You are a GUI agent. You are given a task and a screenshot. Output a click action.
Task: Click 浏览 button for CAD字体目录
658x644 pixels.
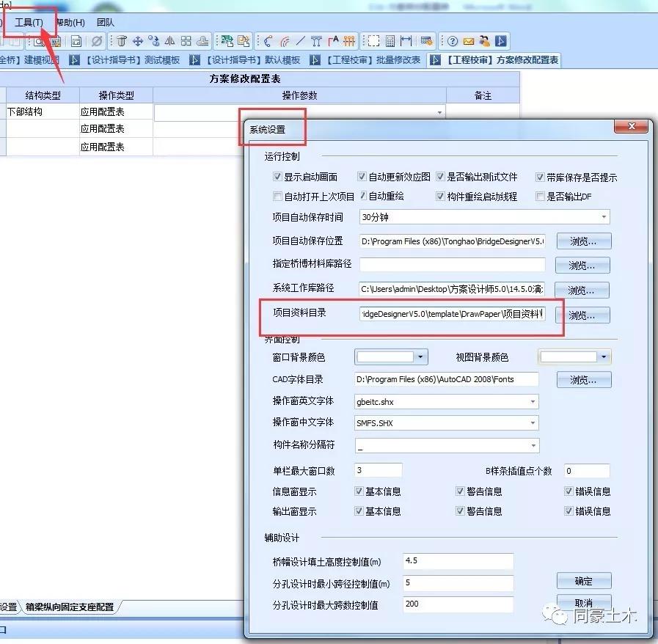[584, 380]
